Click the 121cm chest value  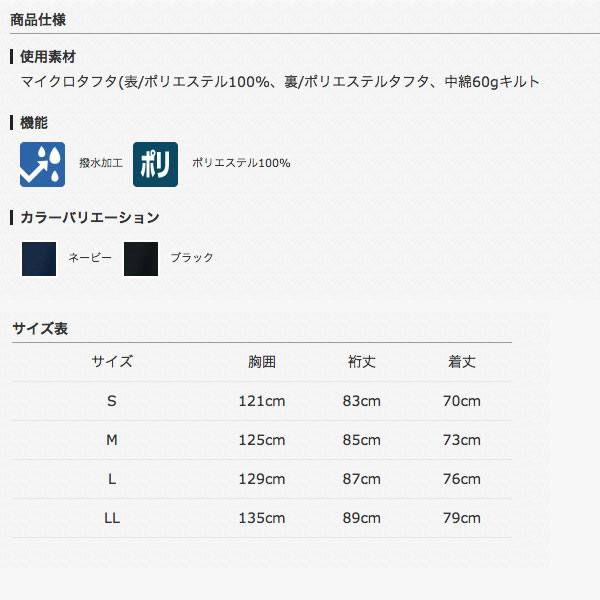click(262, 401)
